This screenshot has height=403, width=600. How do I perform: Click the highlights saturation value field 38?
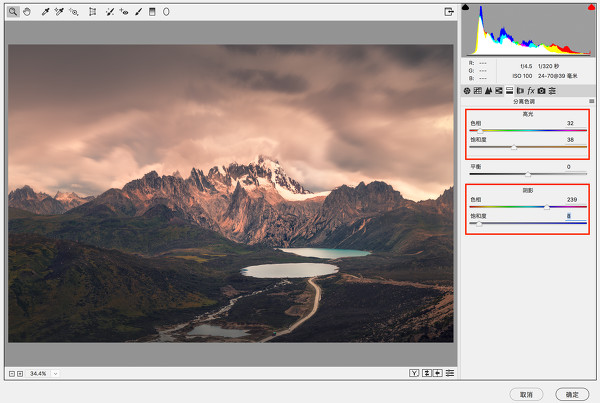pos(575,140)
